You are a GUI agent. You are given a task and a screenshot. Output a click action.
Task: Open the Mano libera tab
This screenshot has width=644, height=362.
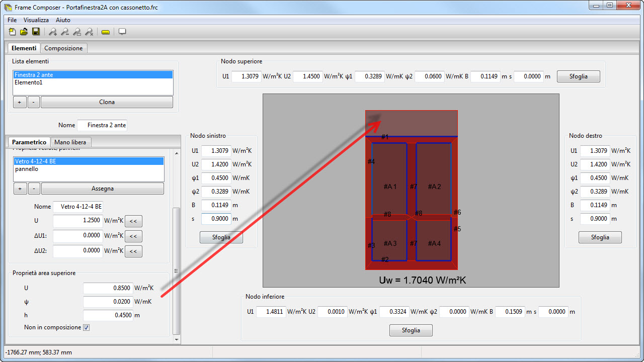(70, 142)
